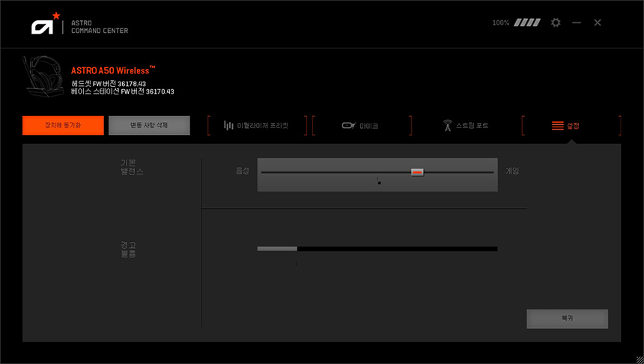Select the 설정 tab
This screenshot has width=644, height=364.
[571, 126]
